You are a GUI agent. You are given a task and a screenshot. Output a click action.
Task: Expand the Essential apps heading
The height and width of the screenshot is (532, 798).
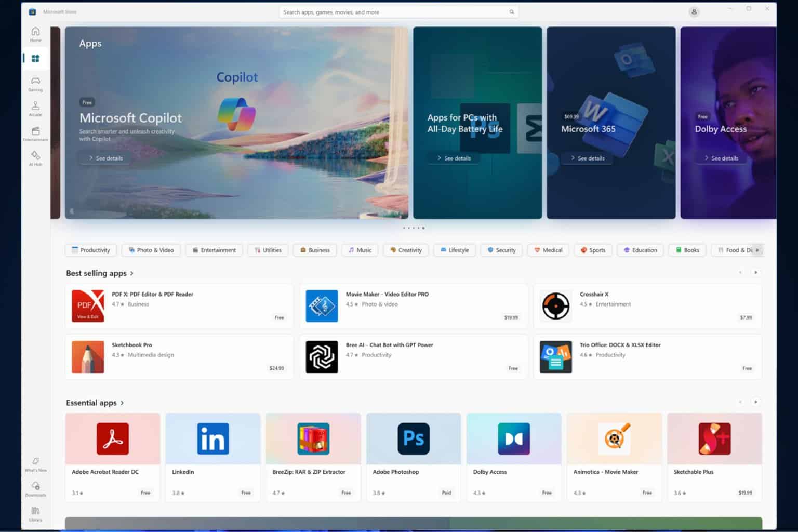[x=95, y=403]
